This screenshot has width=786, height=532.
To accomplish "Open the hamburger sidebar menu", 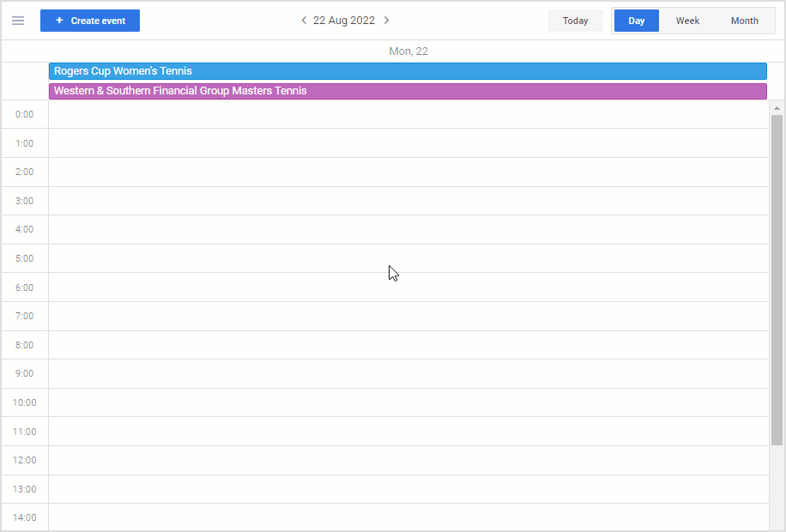I will pos(18,21).
